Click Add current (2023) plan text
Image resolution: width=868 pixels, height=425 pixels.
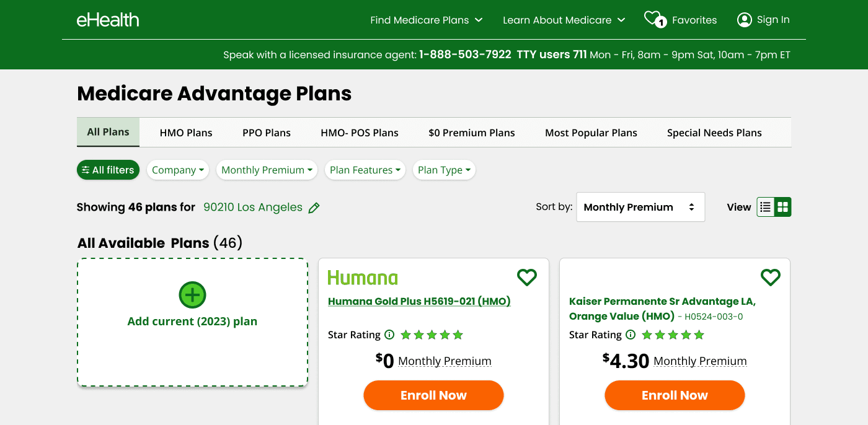(192, 322)
